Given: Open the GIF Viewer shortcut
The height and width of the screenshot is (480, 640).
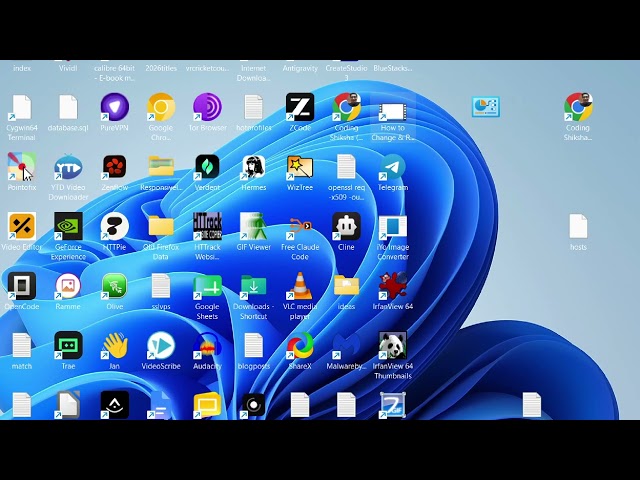Looking at the screenshot, I should (253, 227).
